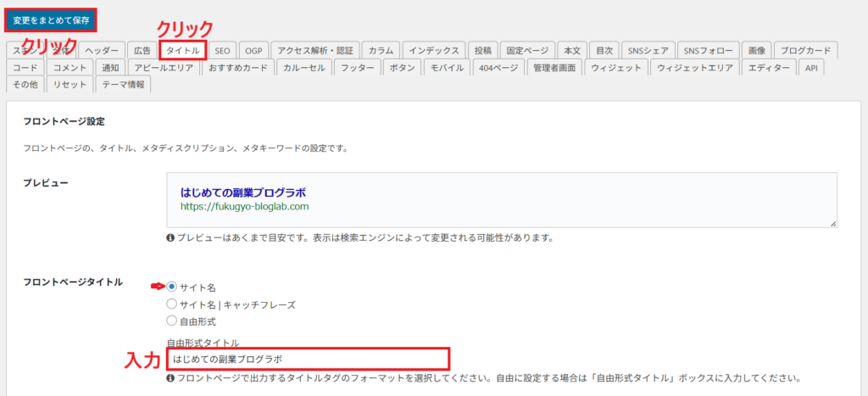The image size is (868, 396).
Task: Choose サイト名 | キャッチフレーズ radio option
Action: 172,304
